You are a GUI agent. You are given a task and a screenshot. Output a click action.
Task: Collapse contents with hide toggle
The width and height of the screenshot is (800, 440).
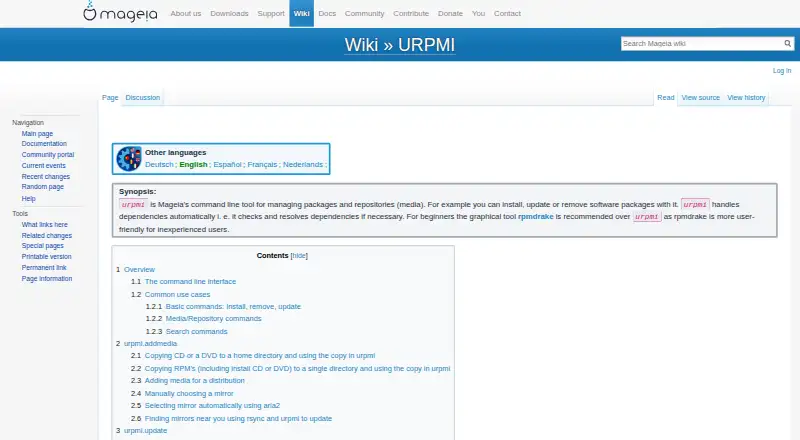point(299,256)
